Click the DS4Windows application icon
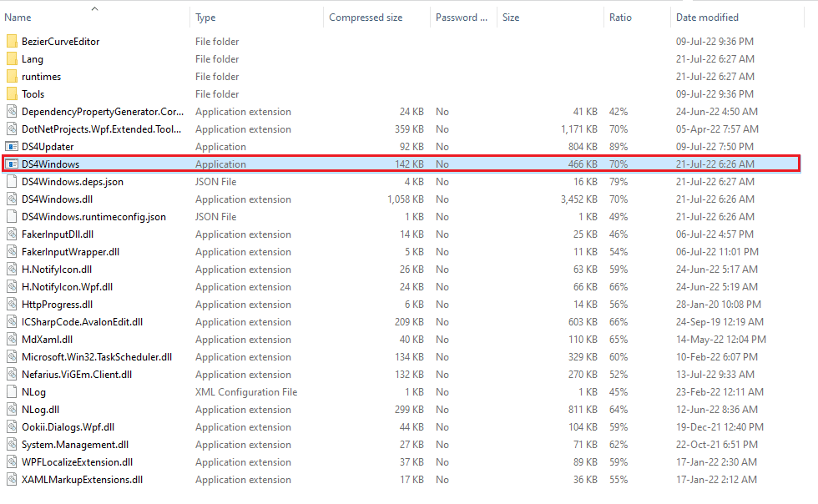 (x=12, y=164)
